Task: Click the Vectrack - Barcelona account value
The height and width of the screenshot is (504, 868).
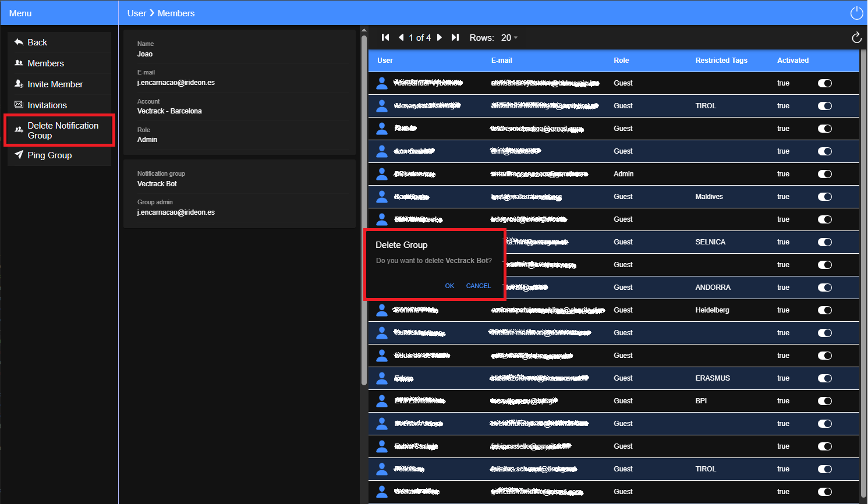Action: tap(169, 111)
